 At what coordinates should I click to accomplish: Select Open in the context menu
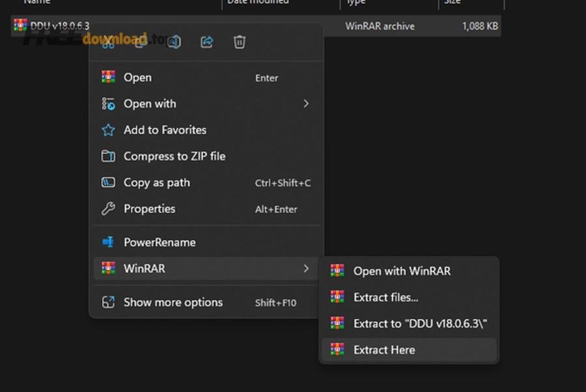(x=206, y=77)
